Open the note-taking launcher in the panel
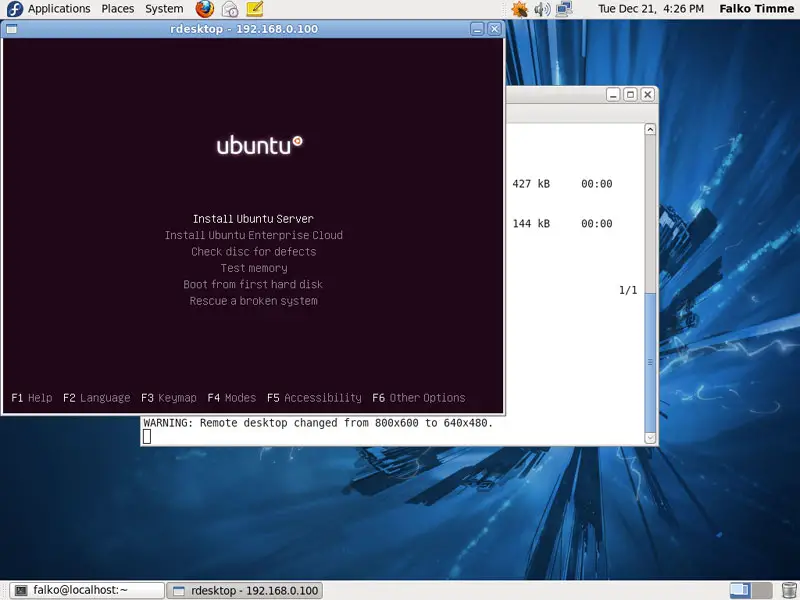 (x=255, y=9)
